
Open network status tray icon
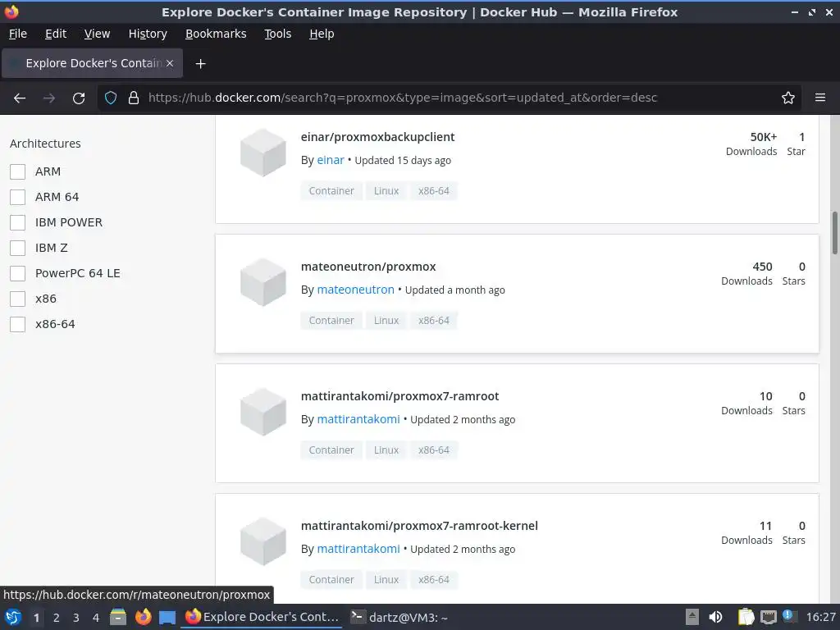click(x=769, y=617)
